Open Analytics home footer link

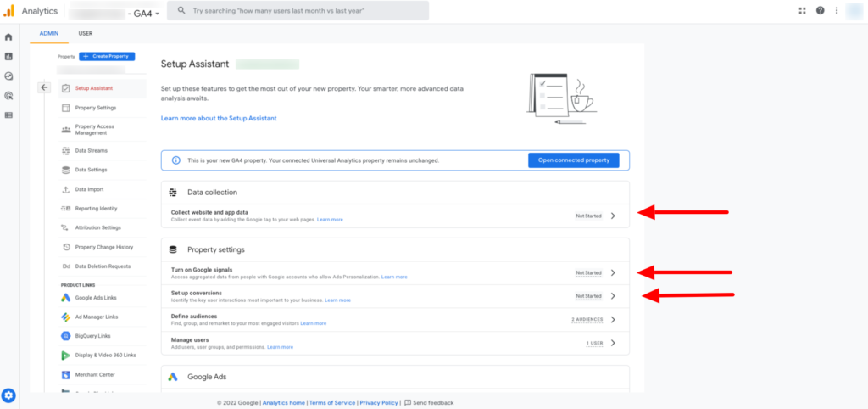pos(283,403)
